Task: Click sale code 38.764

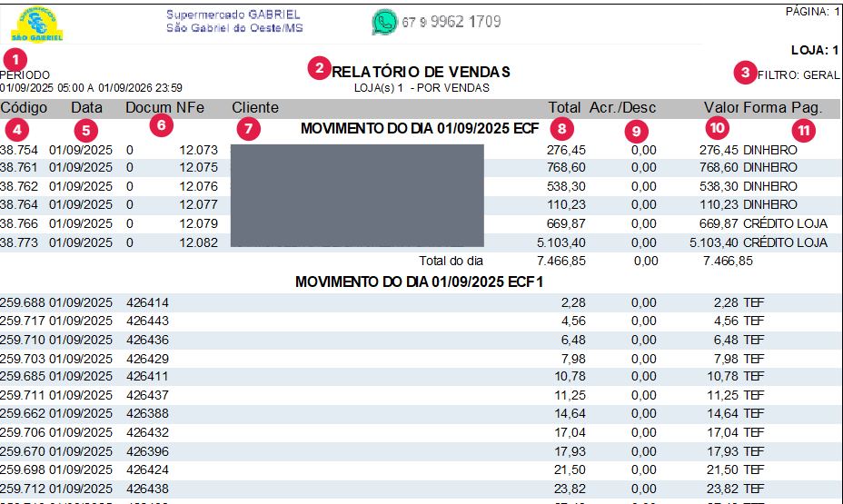Action: pos(19,204)
